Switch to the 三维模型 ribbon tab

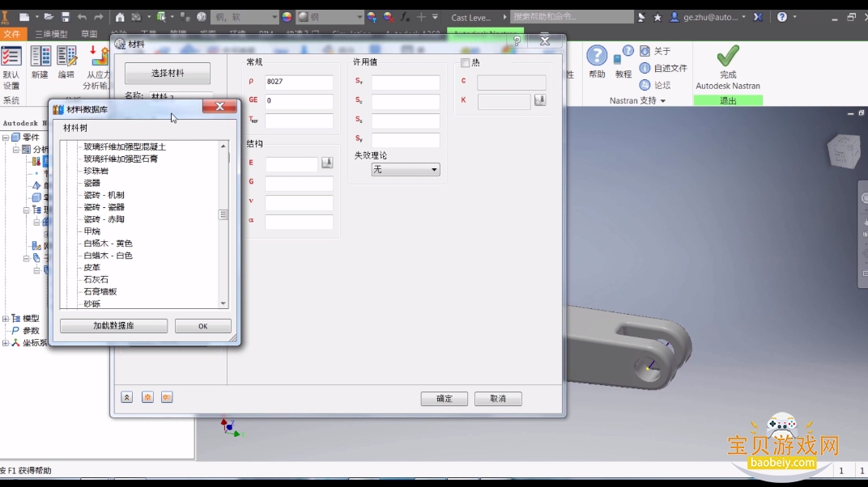pyautogui.click(x=51, y=34)
